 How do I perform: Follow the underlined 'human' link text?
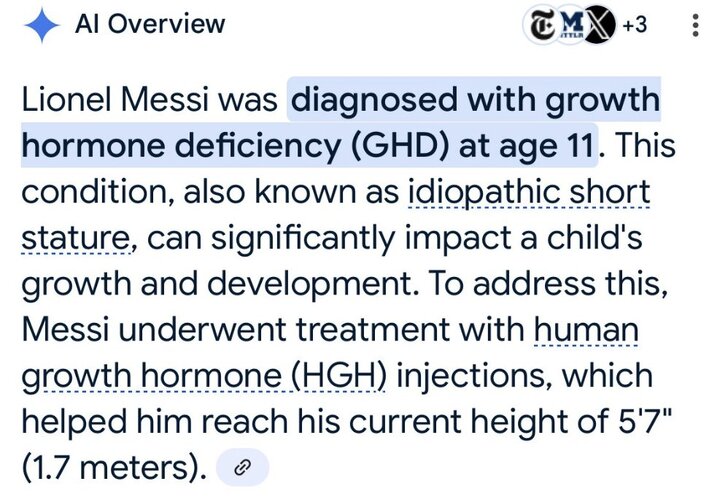(x=586, y=330)
